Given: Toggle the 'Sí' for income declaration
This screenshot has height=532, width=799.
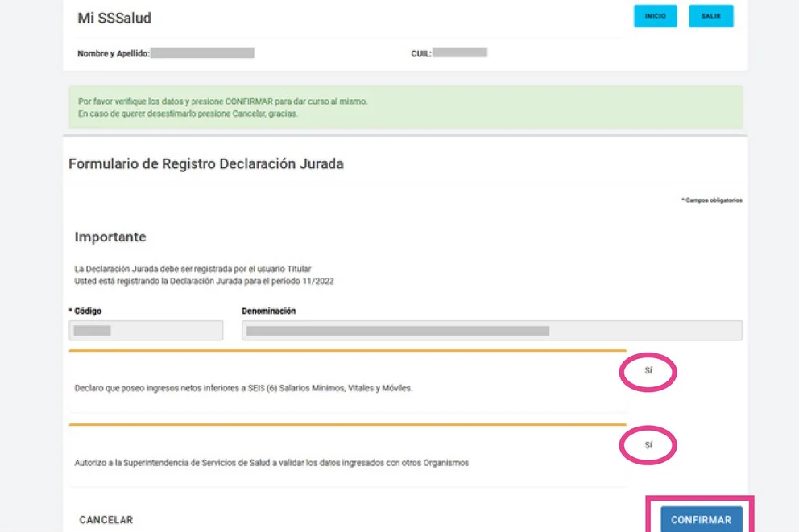Looking at the screenshot, I should 648,372.
